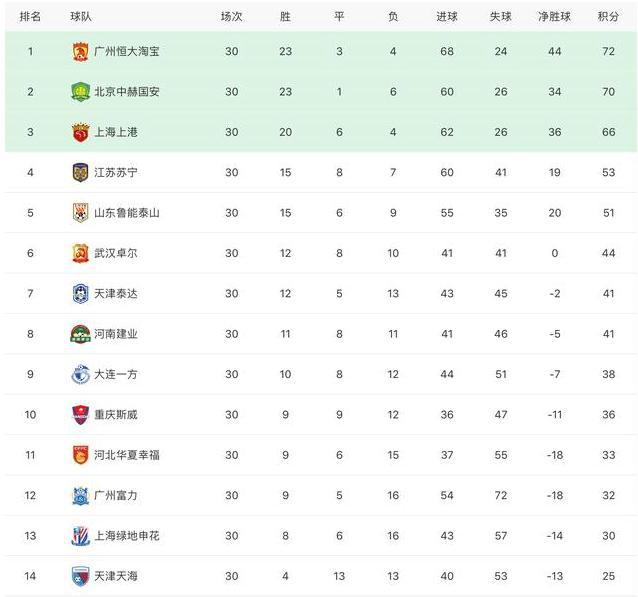Click the Dalian Yifang (大连一方) team logo
The image size is (638, 597).
(80, 374)
